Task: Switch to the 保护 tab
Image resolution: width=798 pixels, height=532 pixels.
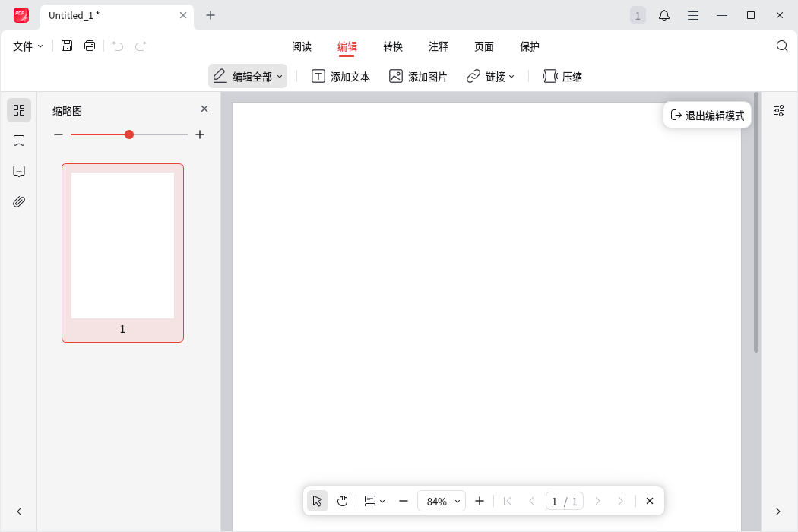Action: tap(529, 46)
